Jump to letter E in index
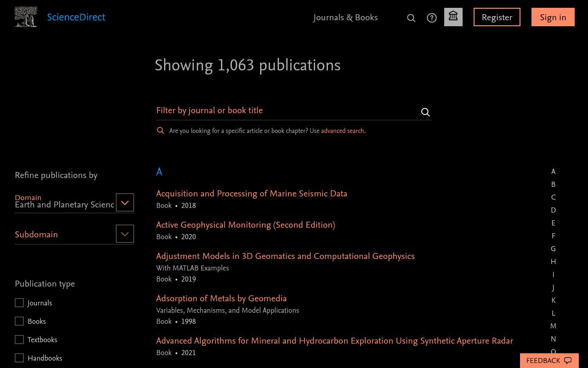 (x=553, y=223)
